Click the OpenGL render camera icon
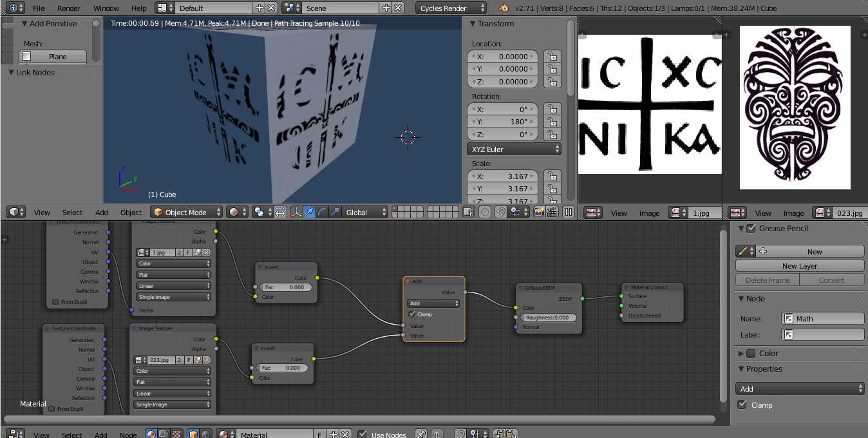 [539, 212]
